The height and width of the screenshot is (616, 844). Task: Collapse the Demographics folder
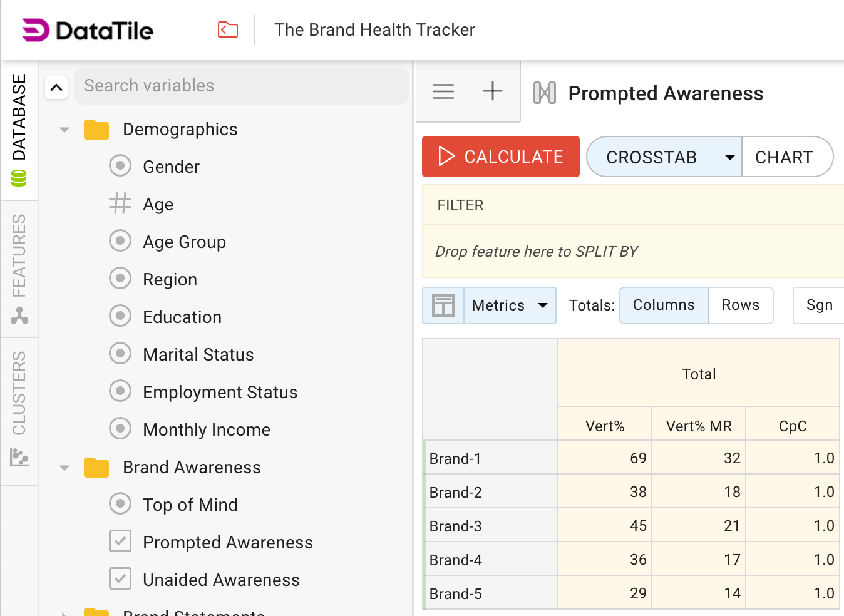tap(64, 130)
